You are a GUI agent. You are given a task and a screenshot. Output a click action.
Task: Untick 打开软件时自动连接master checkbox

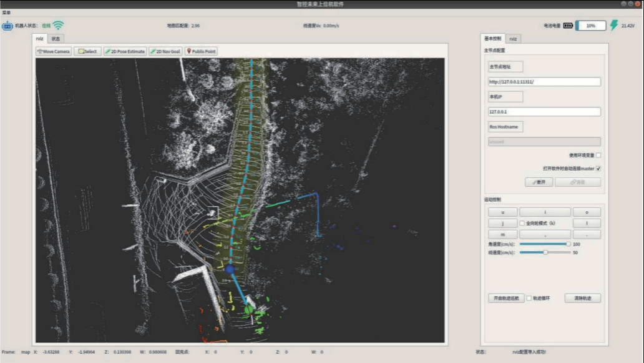[598, 169]
